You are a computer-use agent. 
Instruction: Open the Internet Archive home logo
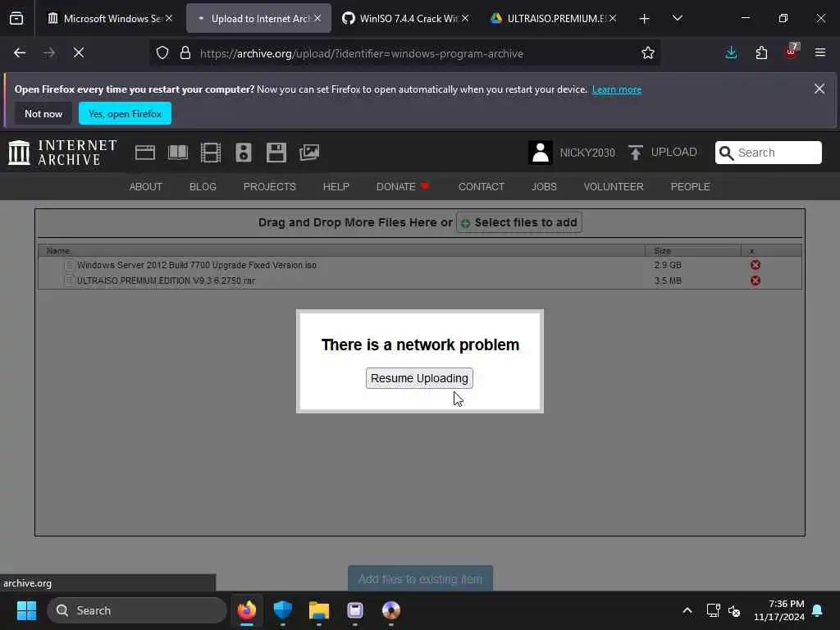point(62,153)
